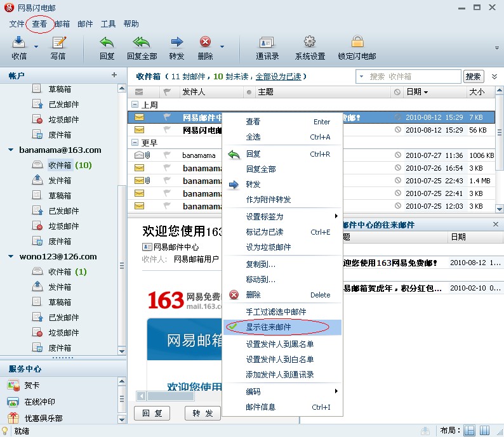
Task: Close the 往来邮件 related mail panel
Action: pos(496,224)
